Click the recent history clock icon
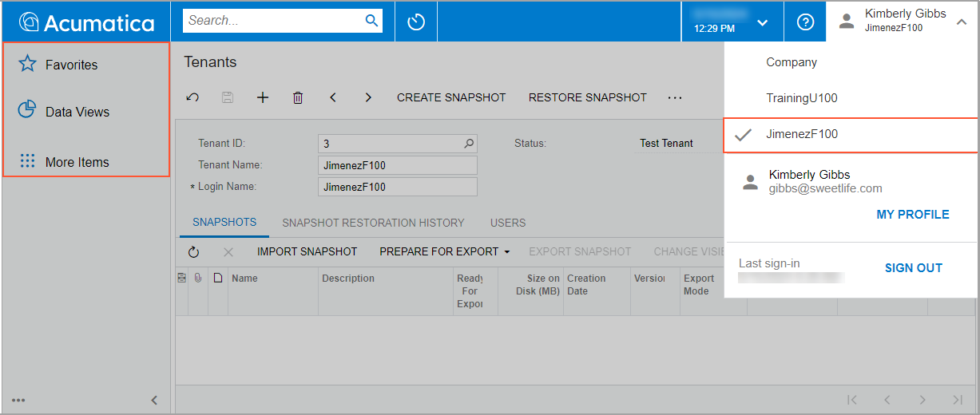 coord(415,22)
